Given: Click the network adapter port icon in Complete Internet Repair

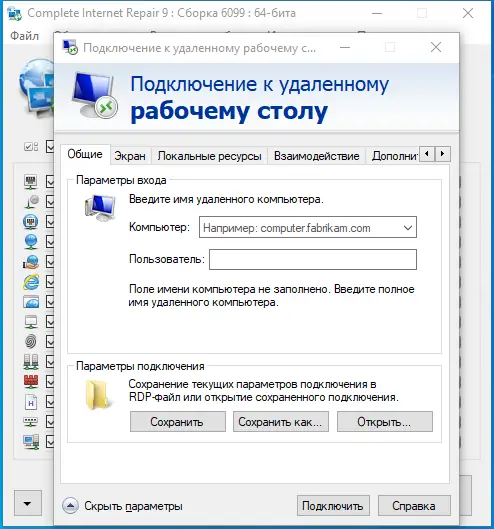Looking at the screenshot, I should tap(31, 182).
